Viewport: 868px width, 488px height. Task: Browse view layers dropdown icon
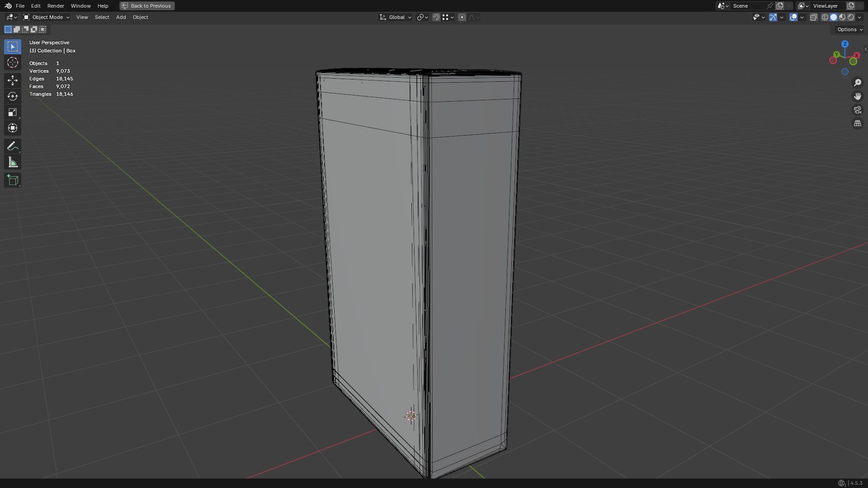(x=803, y=6)
